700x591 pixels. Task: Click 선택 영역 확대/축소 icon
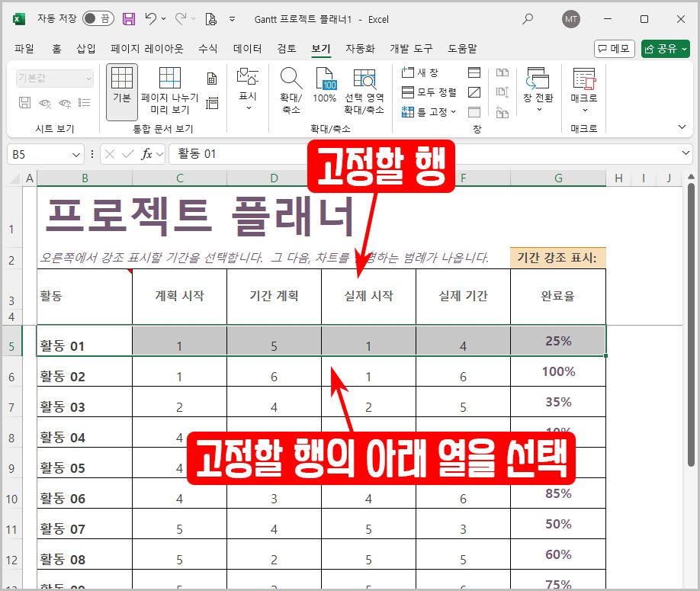(364, 86)
